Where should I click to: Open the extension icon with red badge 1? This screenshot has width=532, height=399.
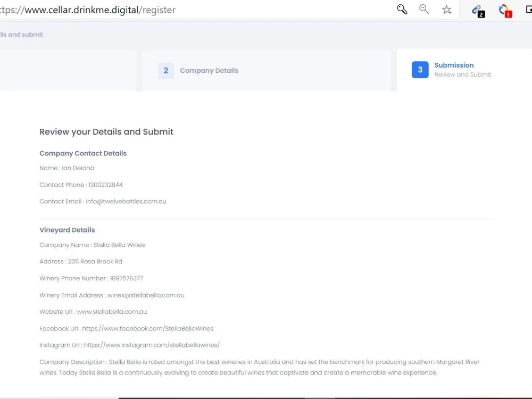[x=505, y=11]
